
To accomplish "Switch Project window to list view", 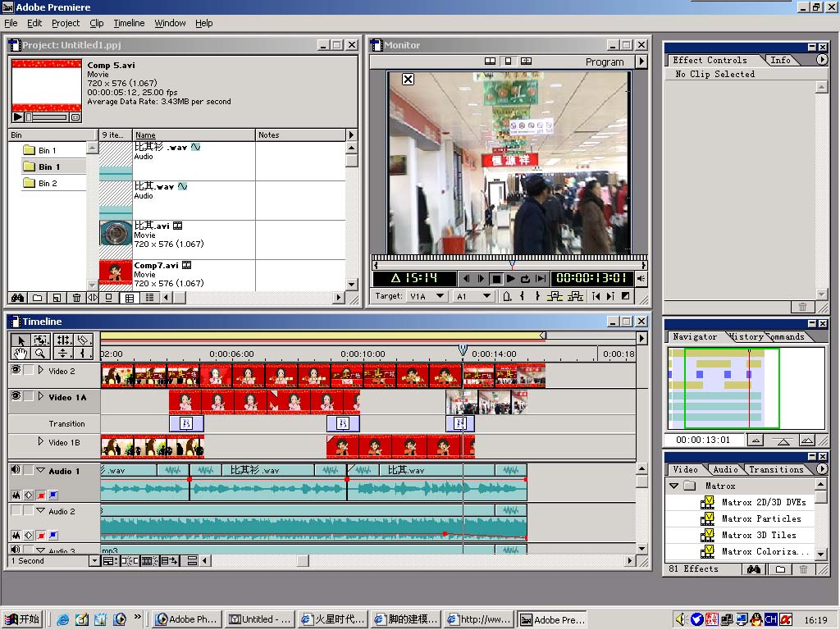I will (149, 298).
